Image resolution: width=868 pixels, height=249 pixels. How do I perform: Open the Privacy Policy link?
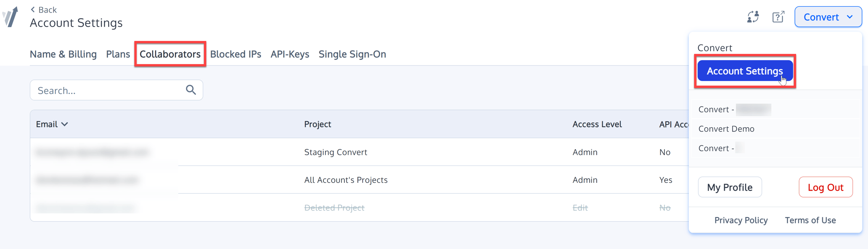[741, 220]
